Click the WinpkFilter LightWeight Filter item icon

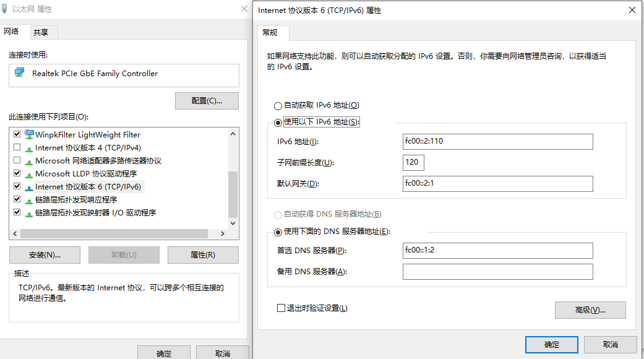pyautogui.click(x=29, y=134)
